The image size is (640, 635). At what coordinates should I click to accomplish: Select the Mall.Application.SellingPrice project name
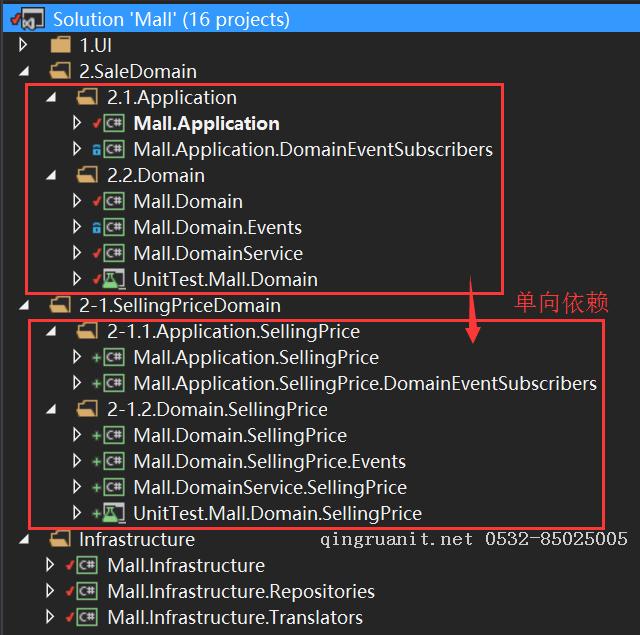click(x=256, y=358)
